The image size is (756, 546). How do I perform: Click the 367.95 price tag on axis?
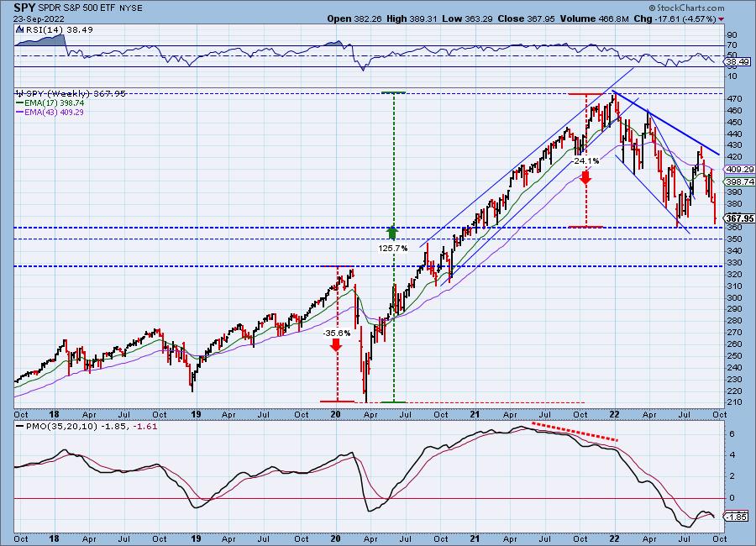(x=739, y=218)
